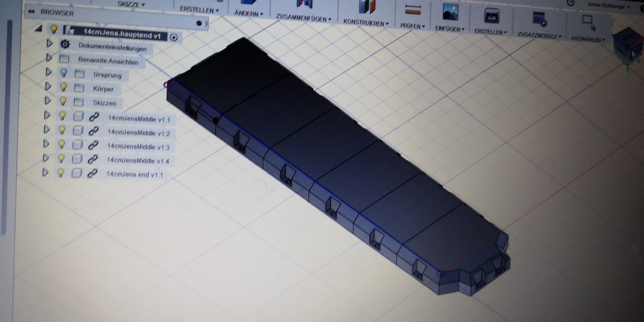Toggle the Körper visibility bulb
The width and height of the screenshot is (644, 322).
pos(64,87)
